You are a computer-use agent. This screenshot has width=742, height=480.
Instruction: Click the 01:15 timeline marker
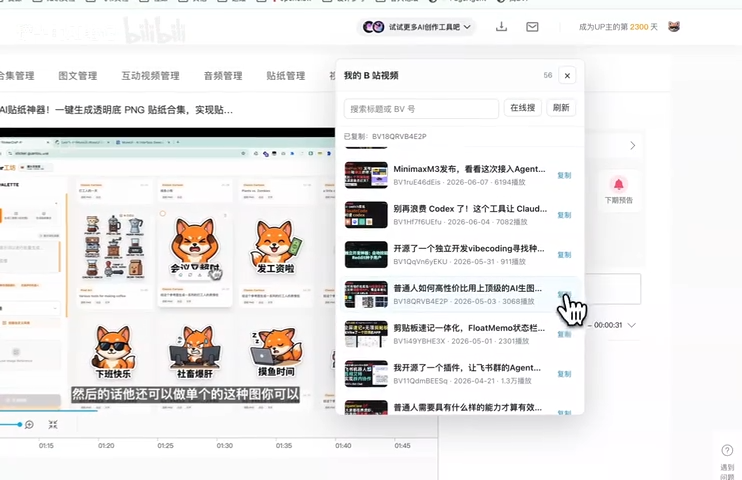pos(46,445)
